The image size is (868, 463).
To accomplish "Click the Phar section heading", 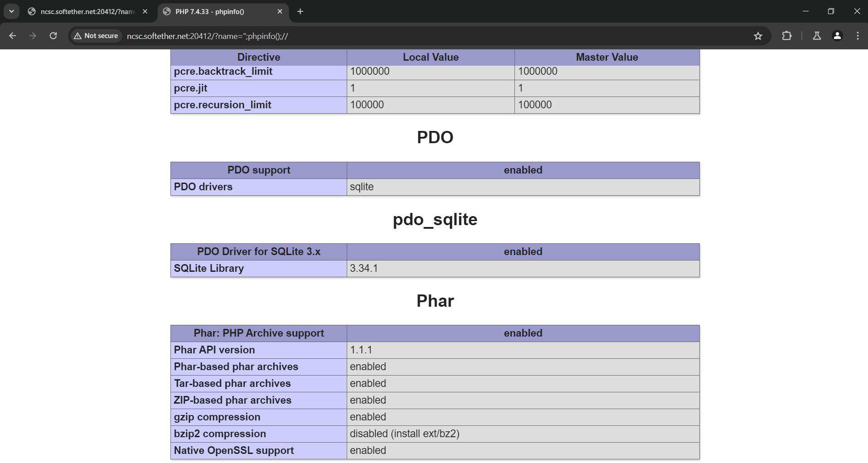I will pos(435,301).
